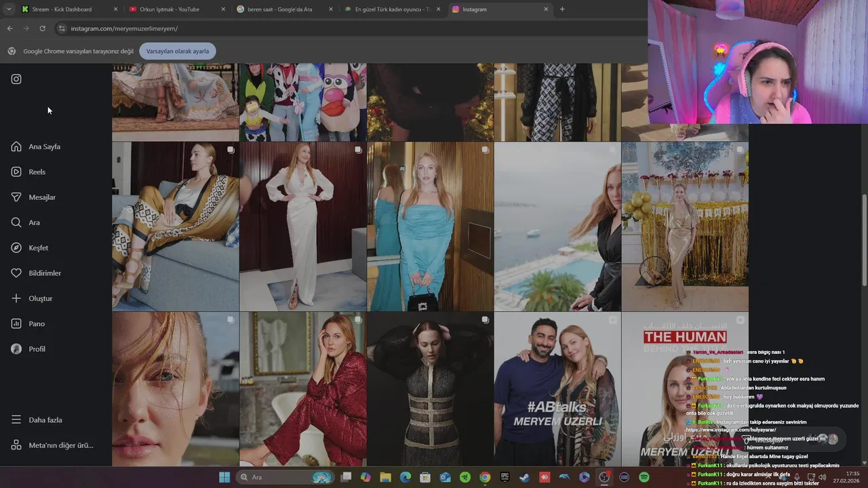Open the Daha fazla menu
This screenshot has height=488, width=868.
[37, 420]
